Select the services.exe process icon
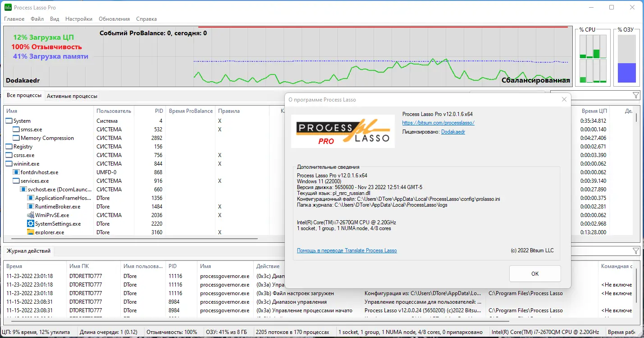 pyautogui.click(x=16, y=181)
